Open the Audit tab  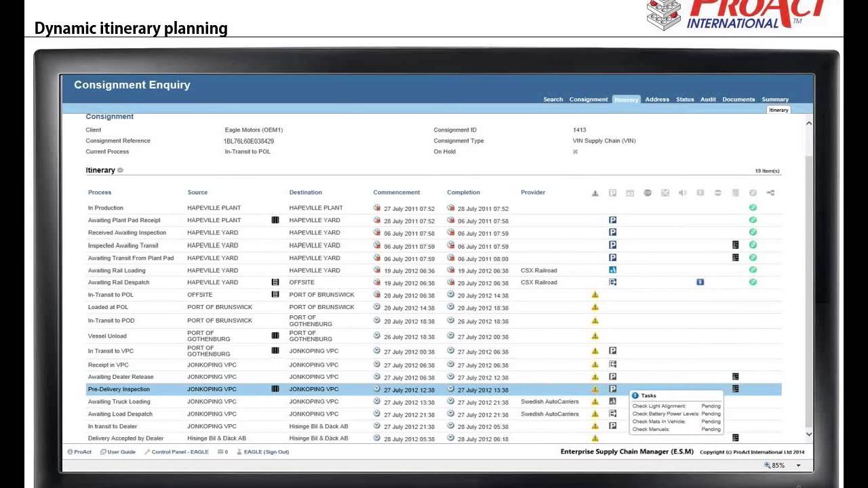(x=708, y=100)
